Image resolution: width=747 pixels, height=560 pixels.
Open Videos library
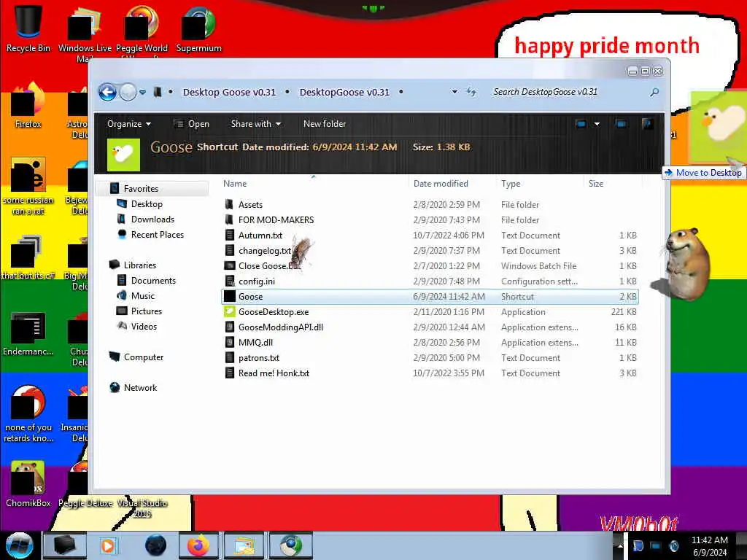[144, 326]
